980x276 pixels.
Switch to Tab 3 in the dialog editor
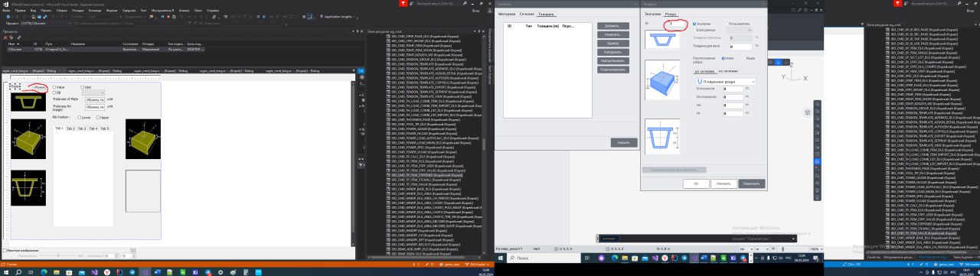(x=82, y=128)
